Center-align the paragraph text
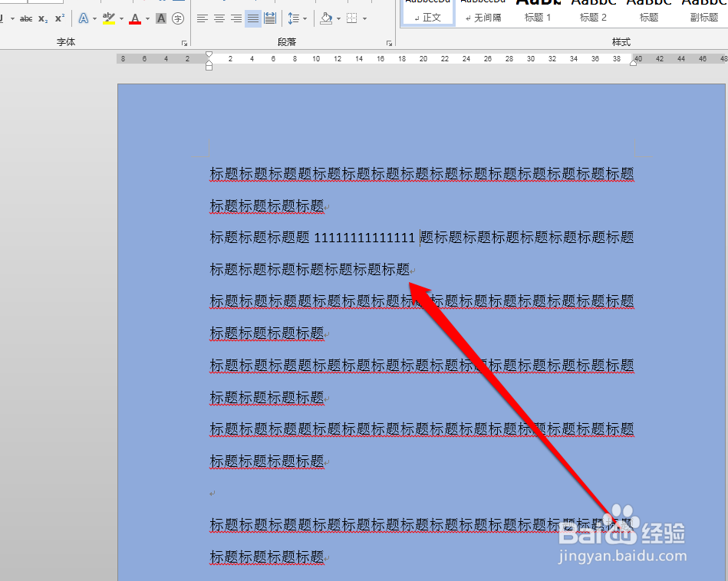Viewport: 728px width, 581px height. [x=219, y=18]
